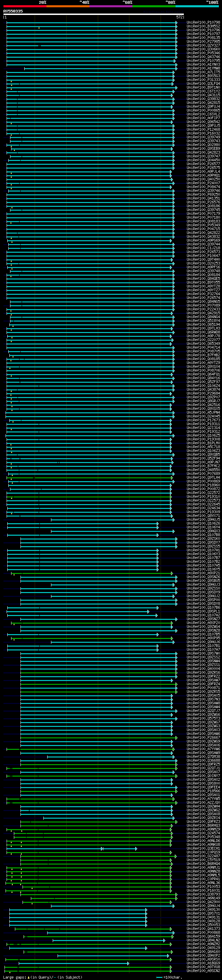The width and height of the screenshot is (222, 980).
Task: Select hit label UniRef100_P00865
Action: click(203, 110)
